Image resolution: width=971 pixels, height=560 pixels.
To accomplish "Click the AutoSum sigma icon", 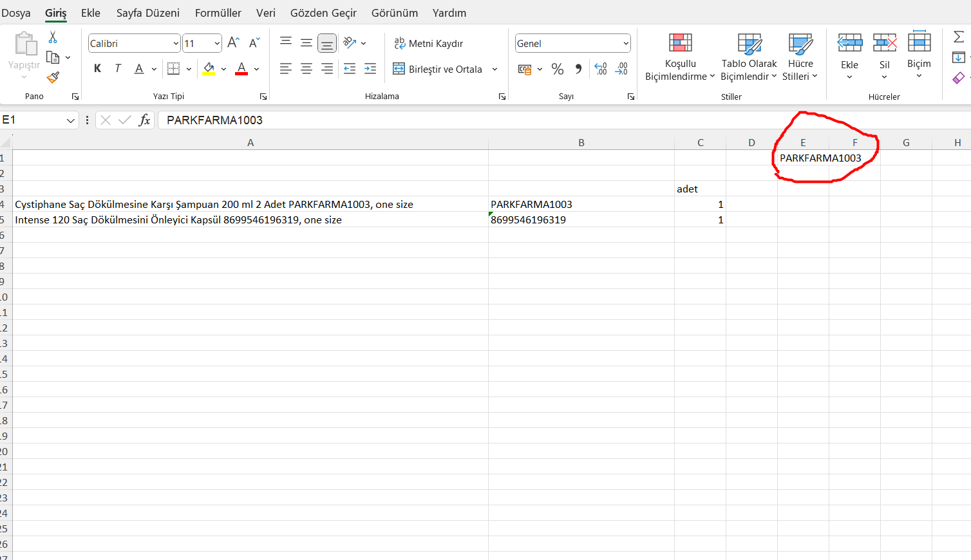I will click(x=959, y=37).
